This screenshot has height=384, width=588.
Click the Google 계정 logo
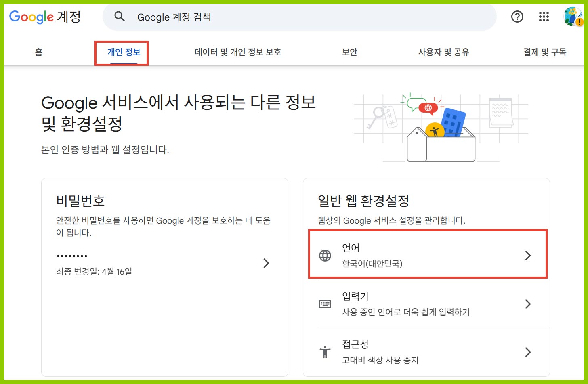point(45,17)
